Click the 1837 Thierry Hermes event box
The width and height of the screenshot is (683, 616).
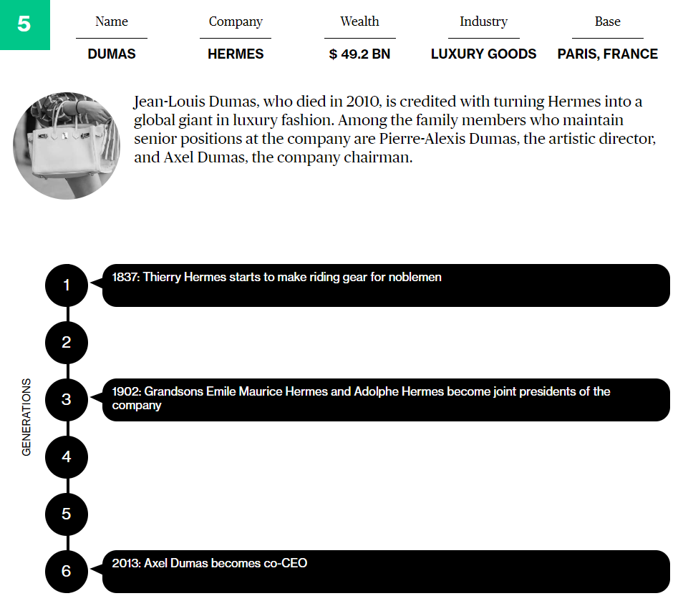tap(386, 285)
